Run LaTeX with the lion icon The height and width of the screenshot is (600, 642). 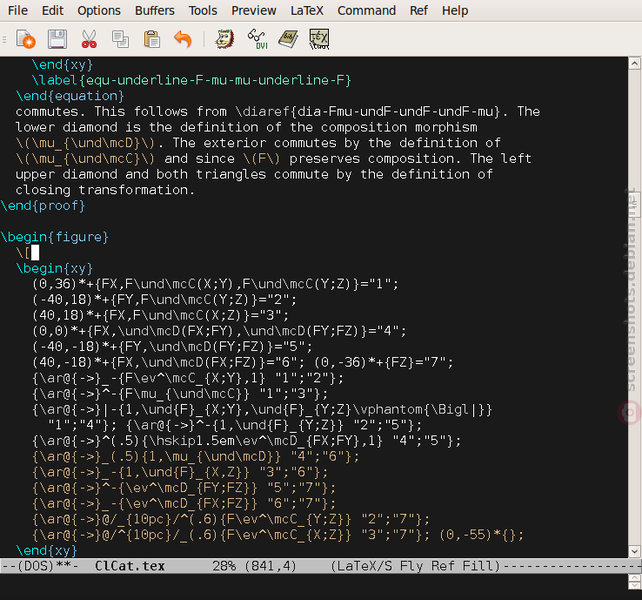click(225, 39)
